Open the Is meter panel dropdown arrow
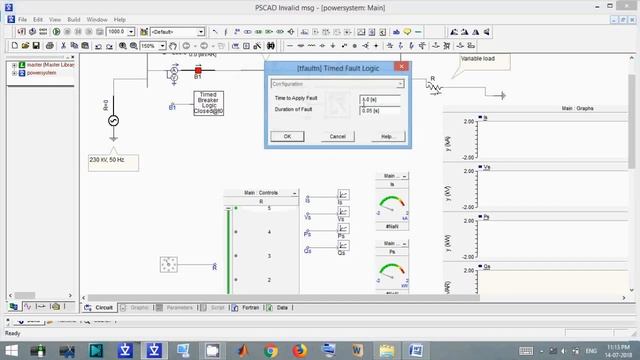This screenshot has height=360, width=640. point(404,176)
